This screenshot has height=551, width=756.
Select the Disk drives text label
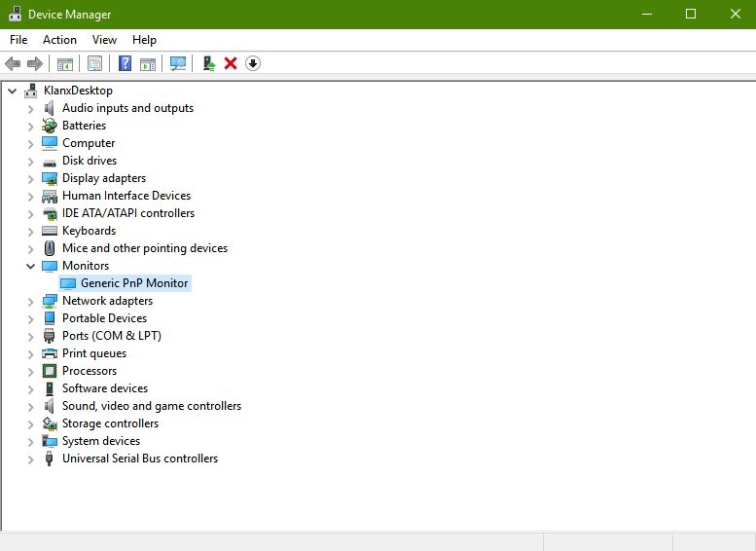[90, 161]
